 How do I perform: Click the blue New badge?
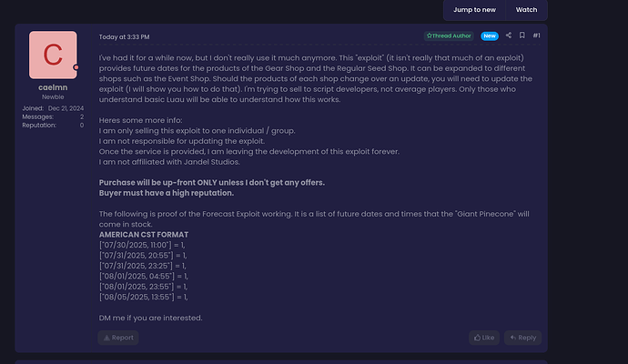coord(490,36)
